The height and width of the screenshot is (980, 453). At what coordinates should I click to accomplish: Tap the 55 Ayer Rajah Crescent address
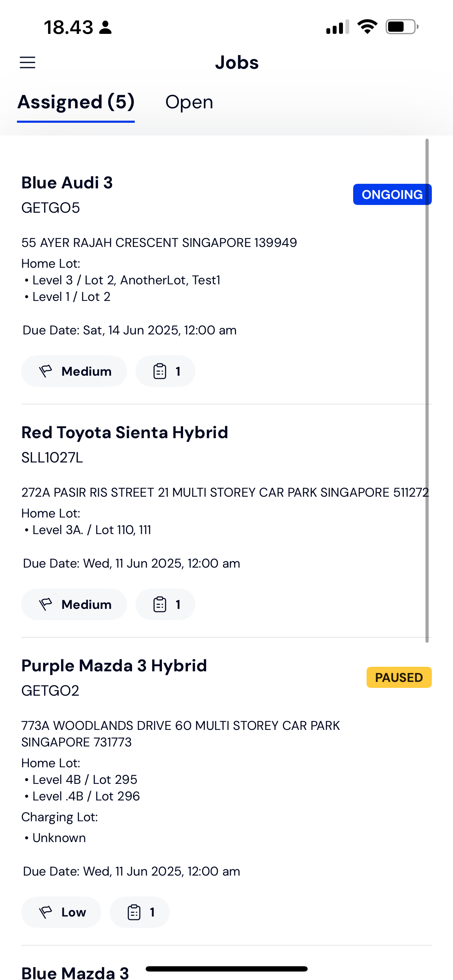[x=159, y=243]
